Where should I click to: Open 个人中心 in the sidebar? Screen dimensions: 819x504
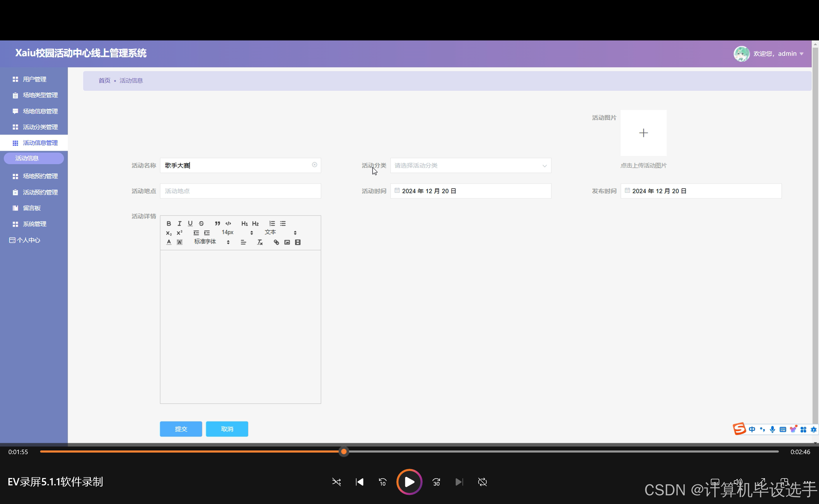pos(34,240)
